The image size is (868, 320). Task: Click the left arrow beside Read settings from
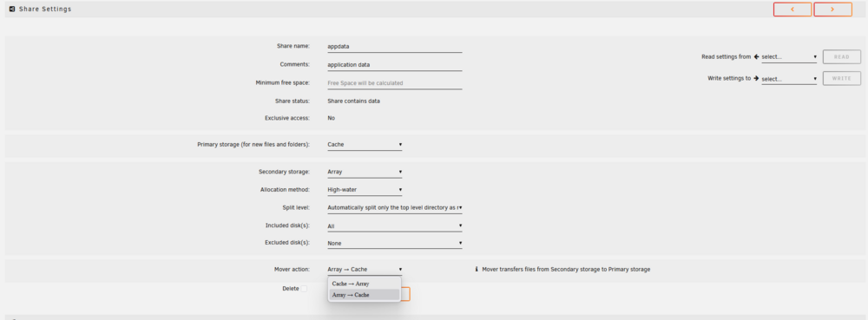coord(756,57)
